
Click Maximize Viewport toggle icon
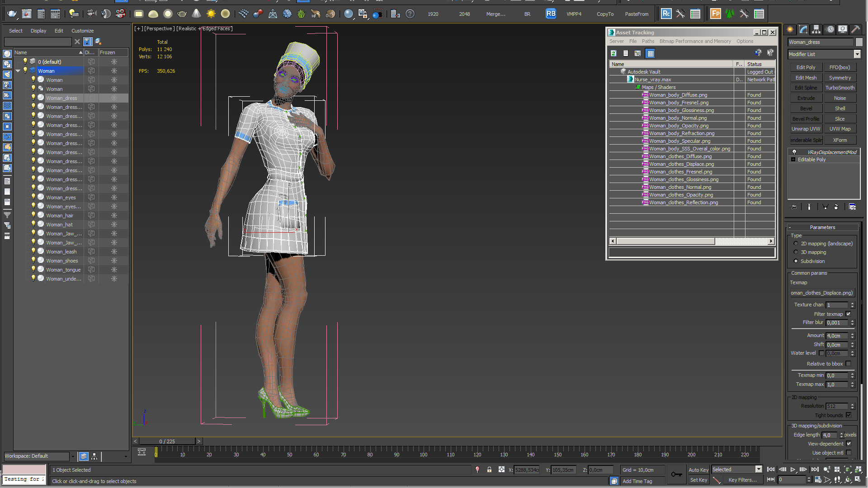[858, 479]
